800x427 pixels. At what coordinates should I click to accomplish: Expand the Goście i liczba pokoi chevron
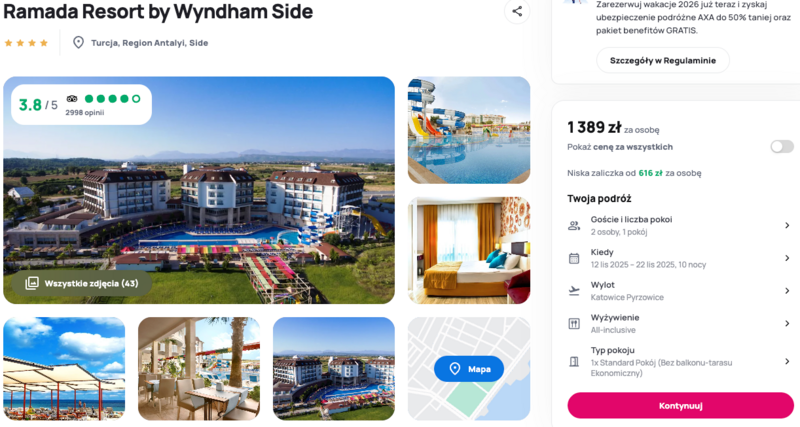[x=787, y=225]
